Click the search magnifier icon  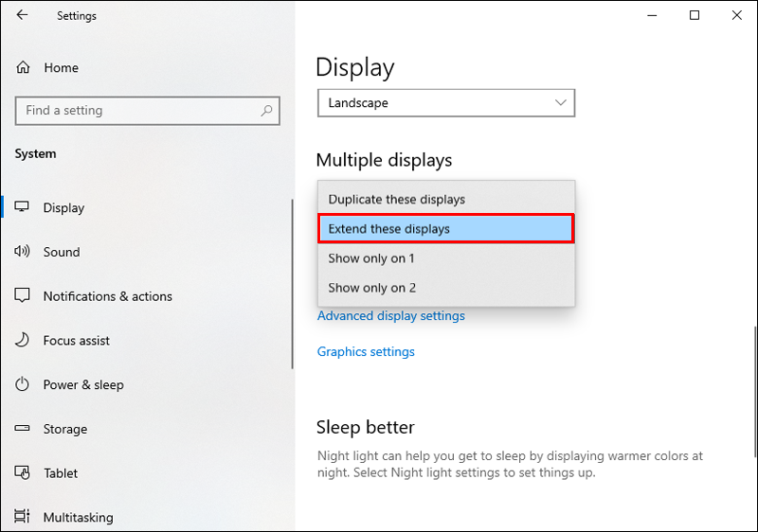[266, 111]
